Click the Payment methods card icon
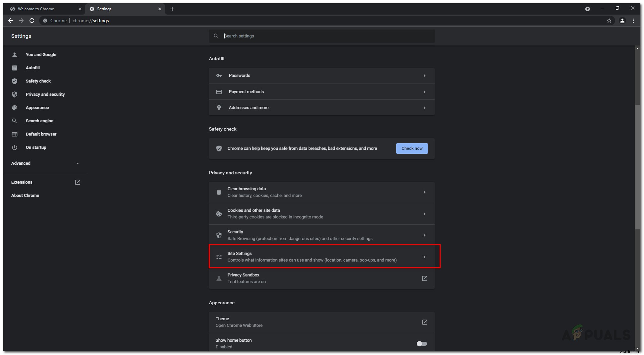The height and width of the screenshot is (355, 644). tap(219, 91)
